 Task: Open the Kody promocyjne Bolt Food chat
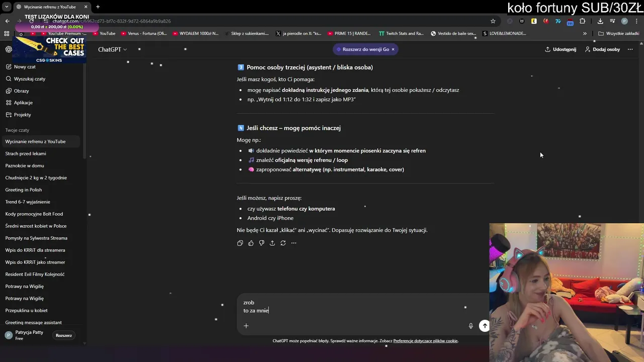click(34, 214)
